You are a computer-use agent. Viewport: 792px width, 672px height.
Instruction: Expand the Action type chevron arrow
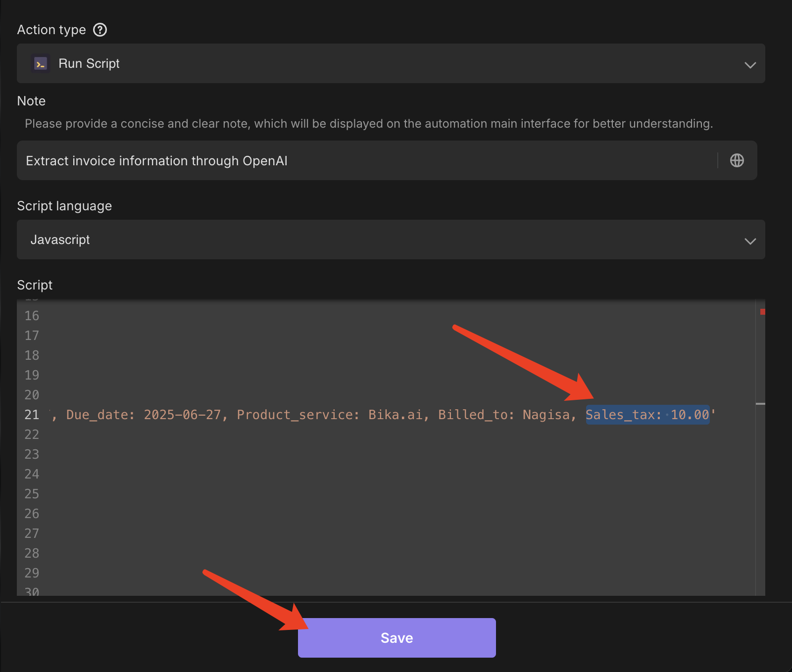coord(750,65)
